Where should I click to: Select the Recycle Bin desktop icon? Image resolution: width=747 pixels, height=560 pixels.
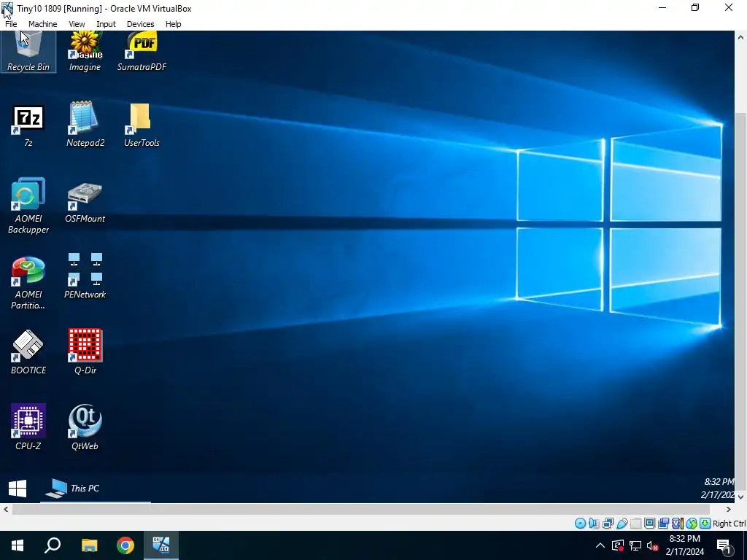point(28,52)
